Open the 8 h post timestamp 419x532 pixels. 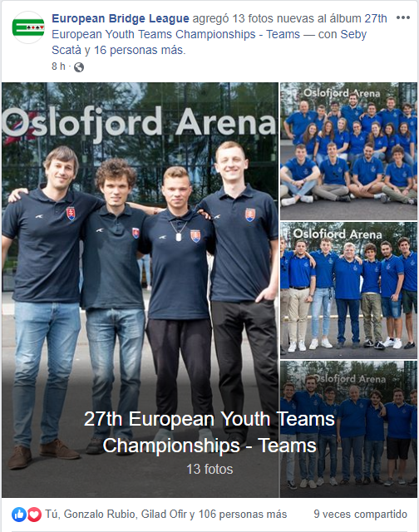58,66
